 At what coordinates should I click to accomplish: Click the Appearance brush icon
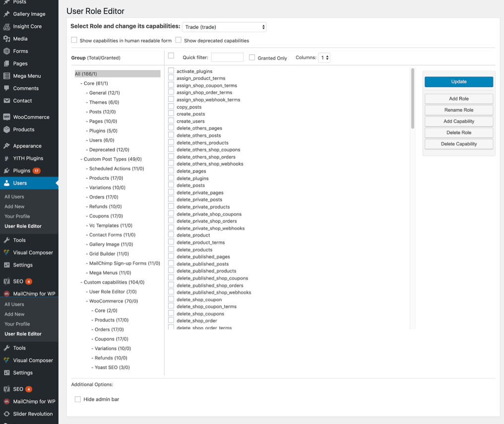(x=6, y=146)
